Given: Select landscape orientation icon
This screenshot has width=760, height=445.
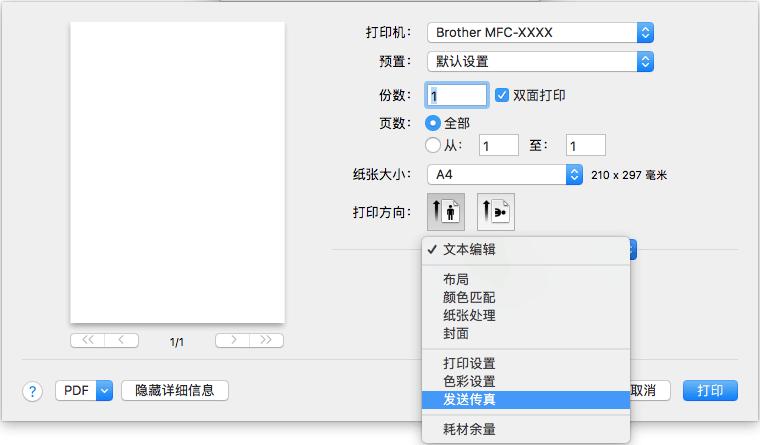Looking at the screenshot, I should click(x=496, y=211).
